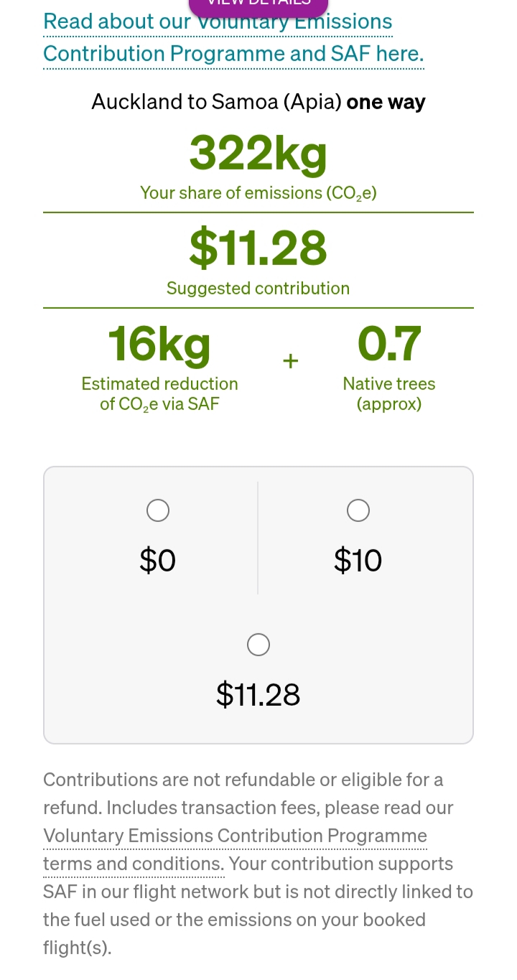The width and height of the screenshot is (517, 980).
Task: Tap the $10 amount label
Action: point(358,560)
